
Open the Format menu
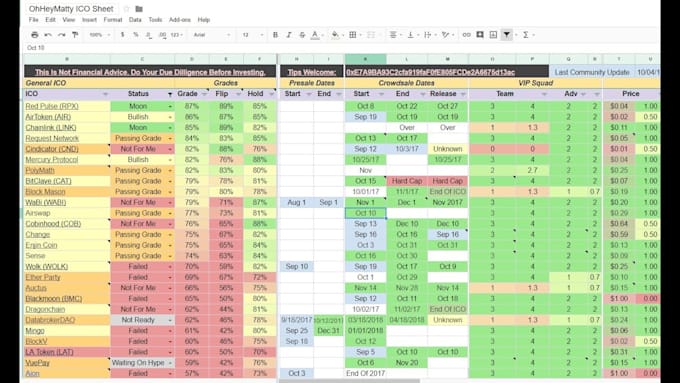(x=113, y=20)
